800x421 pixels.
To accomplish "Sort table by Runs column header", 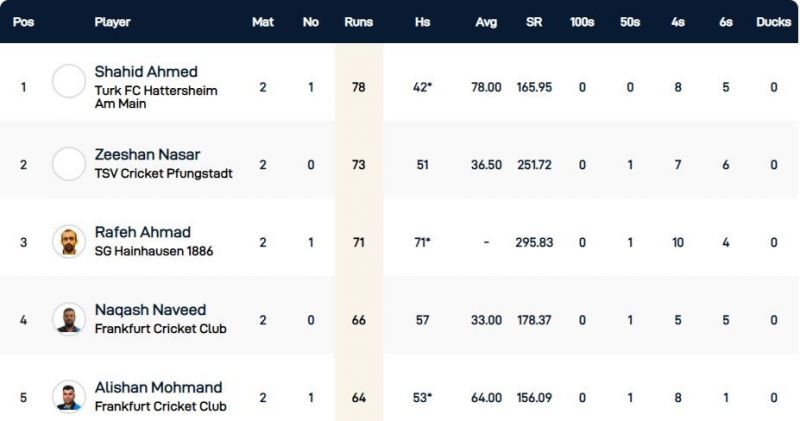I will (x=358, y=22).
